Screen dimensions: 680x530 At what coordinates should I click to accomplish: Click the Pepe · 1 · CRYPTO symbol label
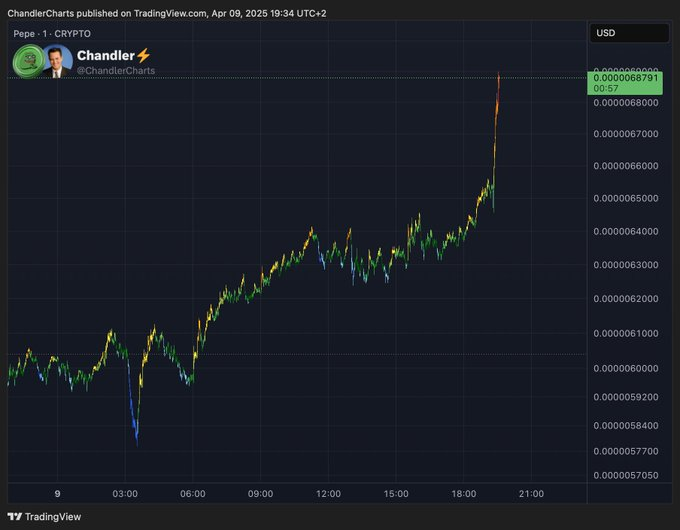click(x=52, y=34)
